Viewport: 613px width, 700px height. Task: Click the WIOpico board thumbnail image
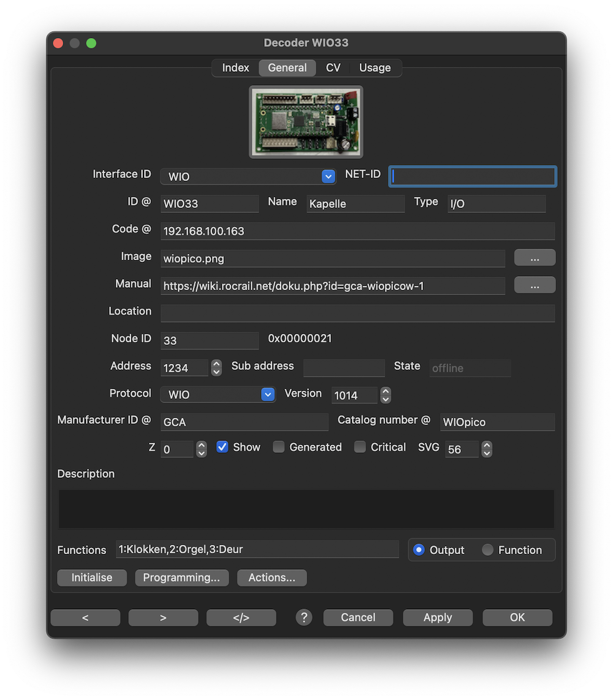click(306, 121)
